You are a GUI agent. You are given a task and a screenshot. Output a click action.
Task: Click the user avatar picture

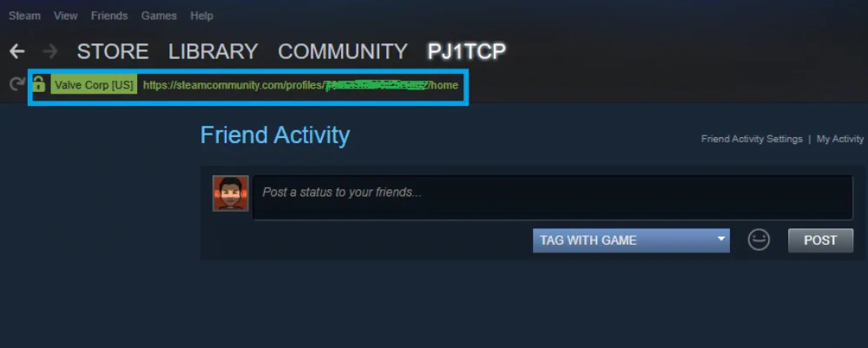click(230, 193)
